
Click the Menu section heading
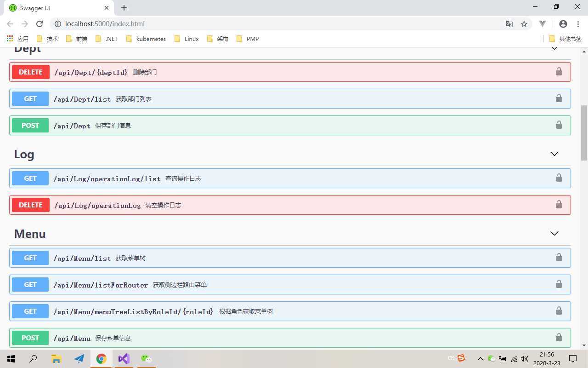point(30,234)
